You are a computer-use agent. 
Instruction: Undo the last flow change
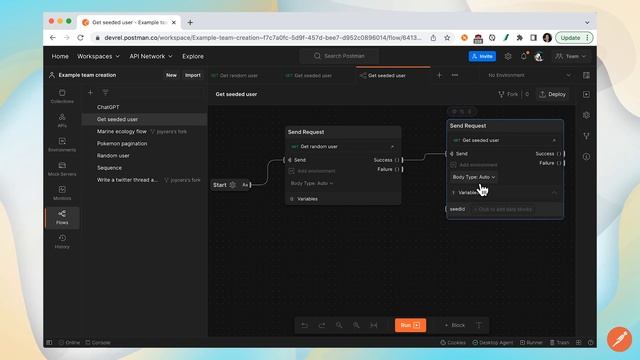(x=304, y=325)
